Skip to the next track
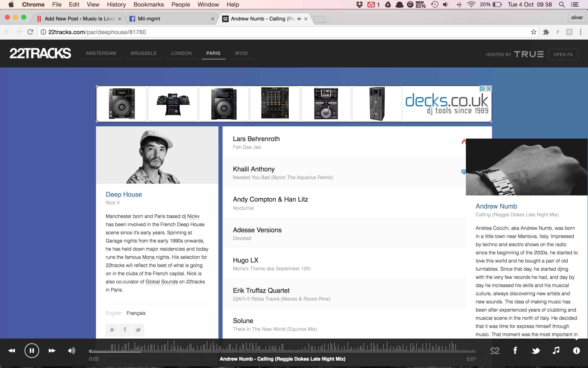This screenshot has width=588, height=368. coord(52,350)
